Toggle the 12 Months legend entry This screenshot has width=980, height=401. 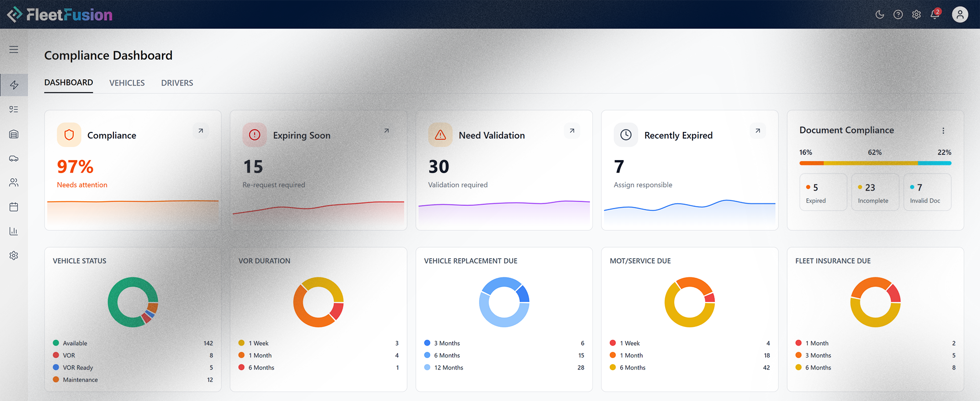click(x=448, y=368)
